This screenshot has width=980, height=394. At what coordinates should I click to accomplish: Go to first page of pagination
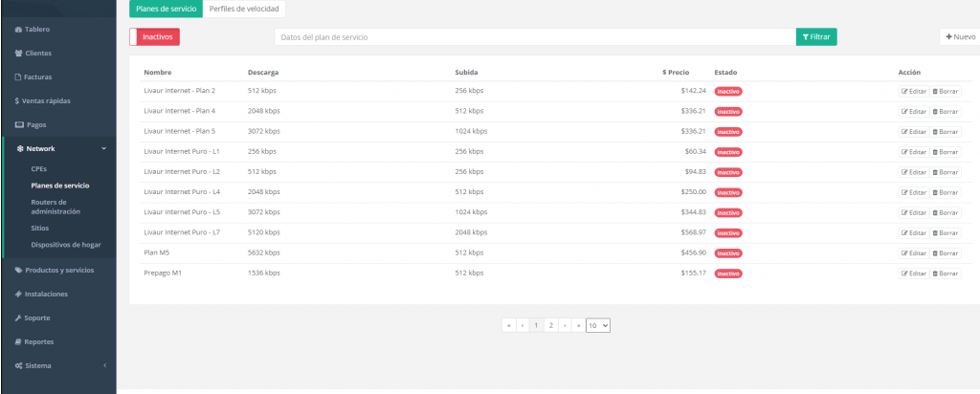tap(509, 325)
